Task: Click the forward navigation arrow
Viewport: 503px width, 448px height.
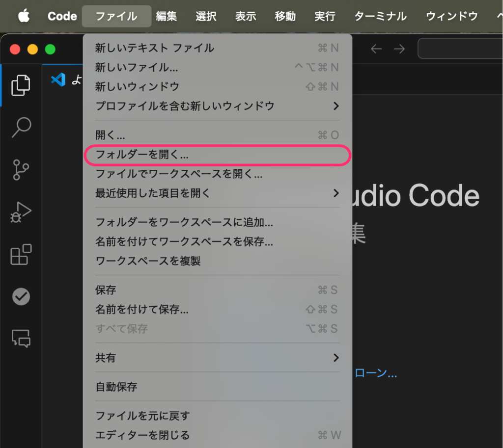Action: [399, 49]
